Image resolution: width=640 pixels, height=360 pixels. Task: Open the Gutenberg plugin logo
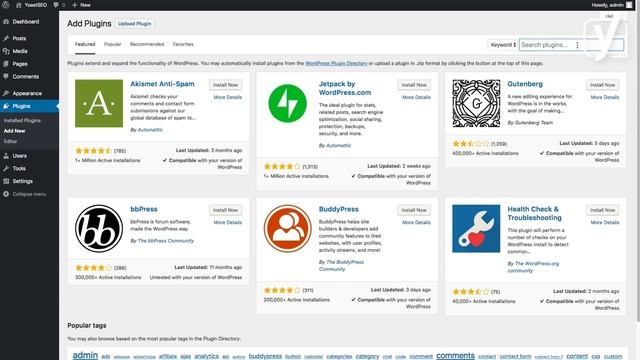point(476,103)
